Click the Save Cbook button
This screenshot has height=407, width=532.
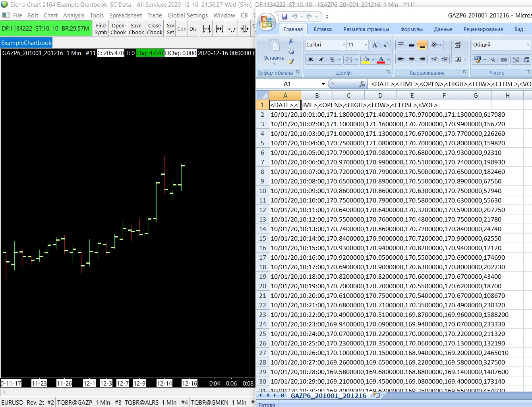coord(136,29)
